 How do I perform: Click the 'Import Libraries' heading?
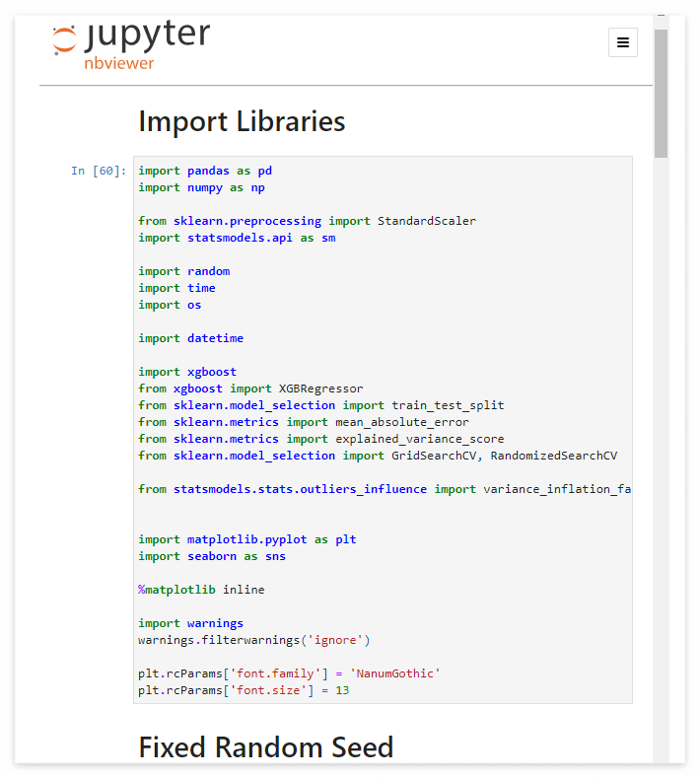click(x=242, y=121)
